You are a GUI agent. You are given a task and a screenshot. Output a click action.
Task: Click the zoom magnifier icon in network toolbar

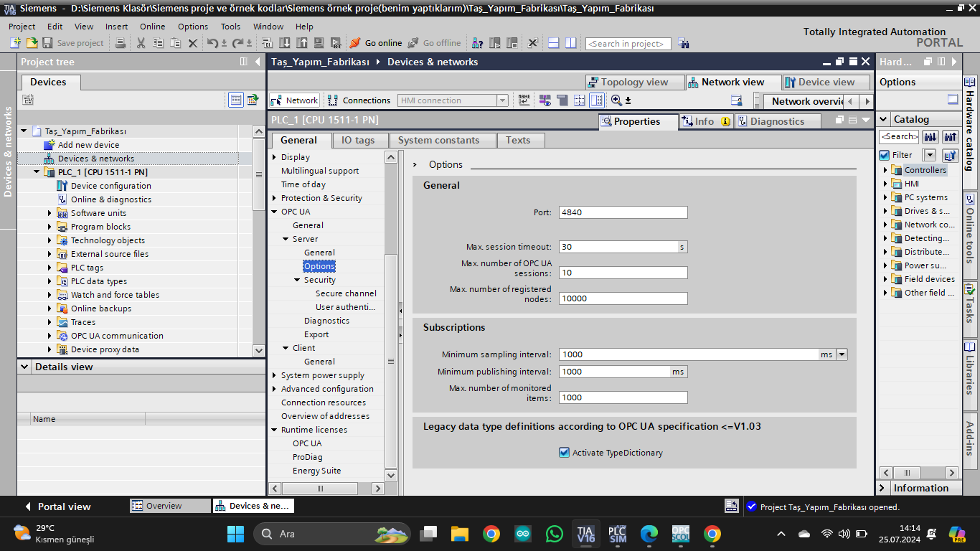click(x=616, y=100)
